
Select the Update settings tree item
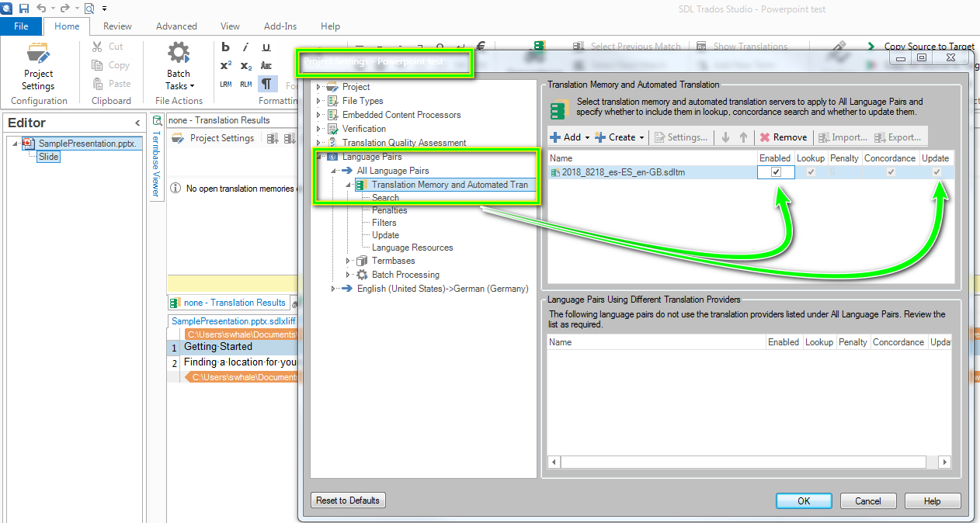385,235
